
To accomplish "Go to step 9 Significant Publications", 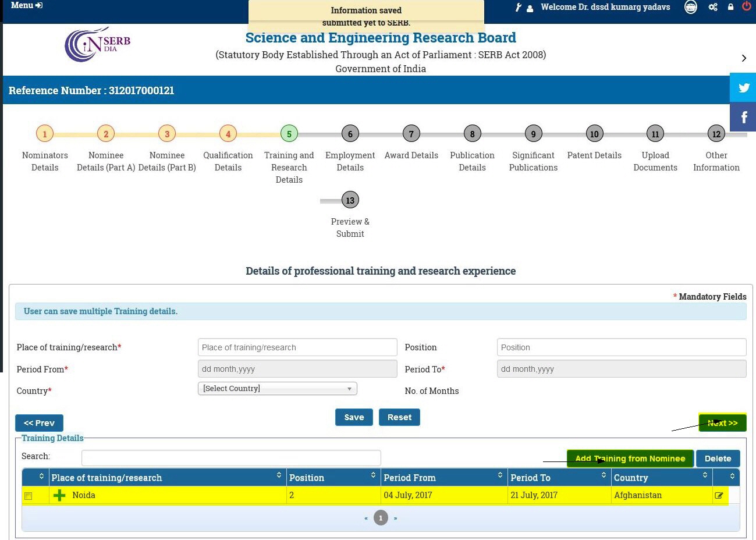I will 534,134.
